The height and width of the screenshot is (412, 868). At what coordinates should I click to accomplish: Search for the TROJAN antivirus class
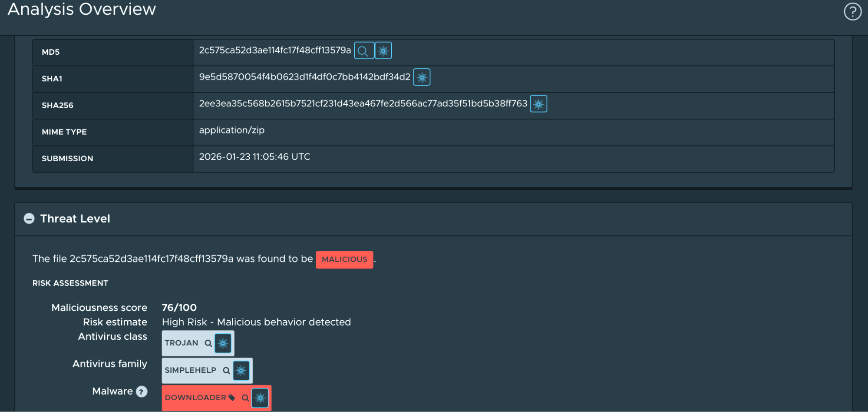click(208, 343)
